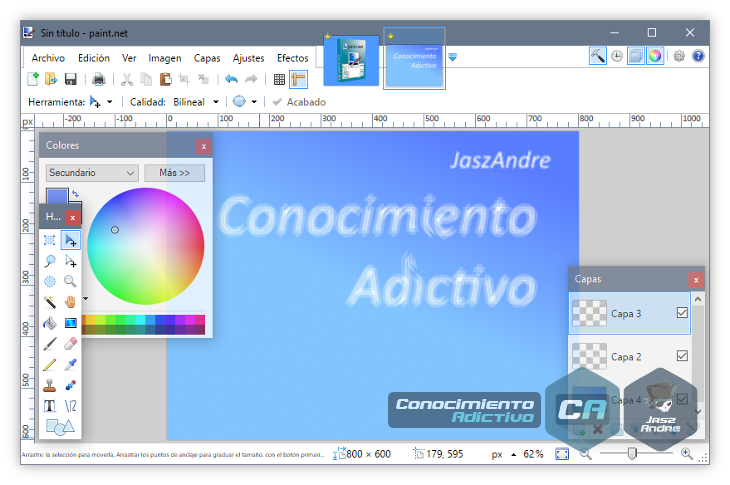Select the Pan hand tool
730x485 pixels.
pyautogui.click(x=70, y=302)
